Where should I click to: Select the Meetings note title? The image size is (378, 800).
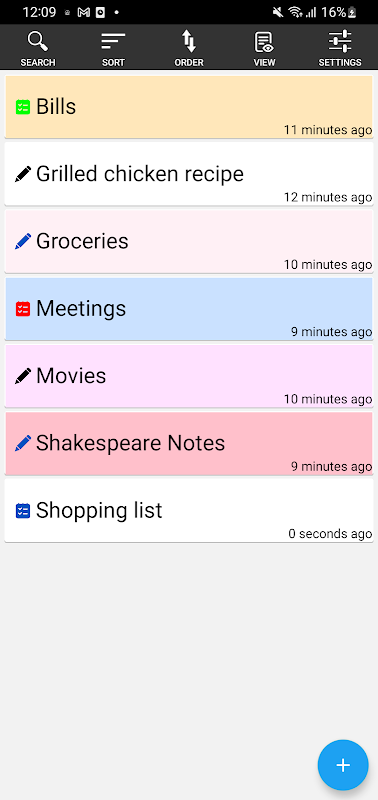pyautogui.click(x=81, y=309)
